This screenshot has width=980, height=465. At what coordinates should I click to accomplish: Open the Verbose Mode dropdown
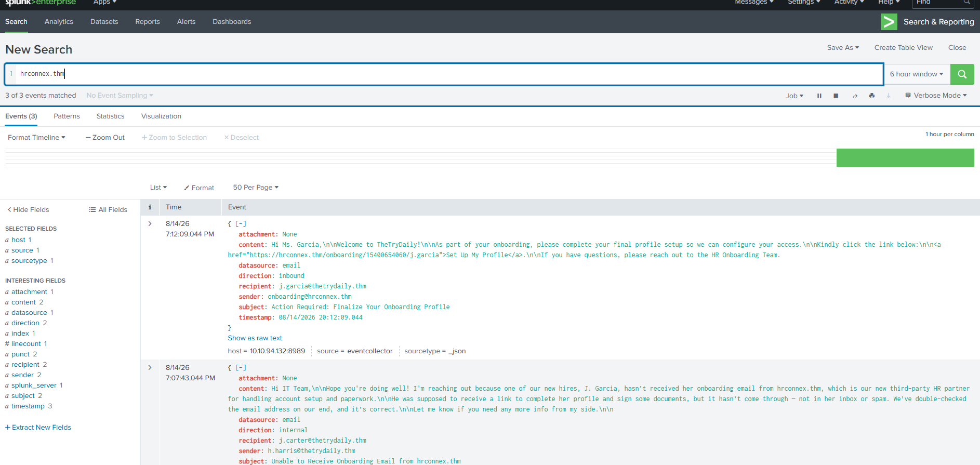click(x=936, y=96)
